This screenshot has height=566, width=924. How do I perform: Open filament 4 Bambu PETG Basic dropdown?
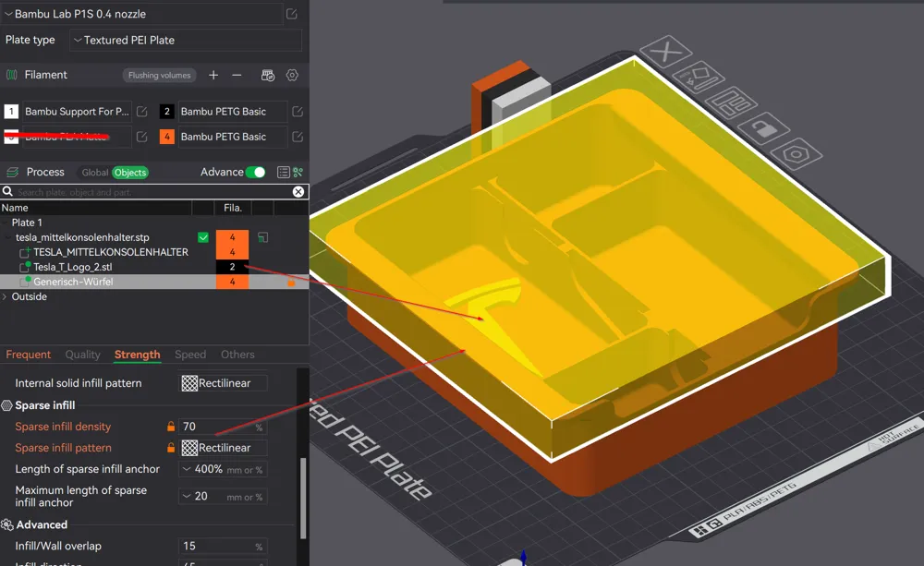point(231,137)
